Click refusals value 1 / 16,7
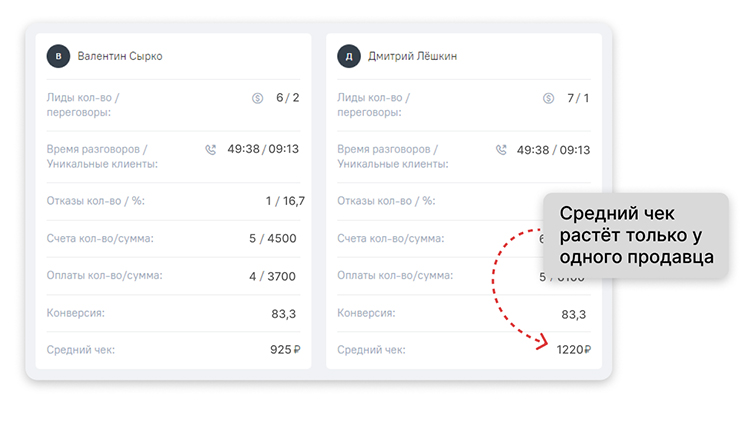The height and width of the screenshot is (423, 750). 285,201
